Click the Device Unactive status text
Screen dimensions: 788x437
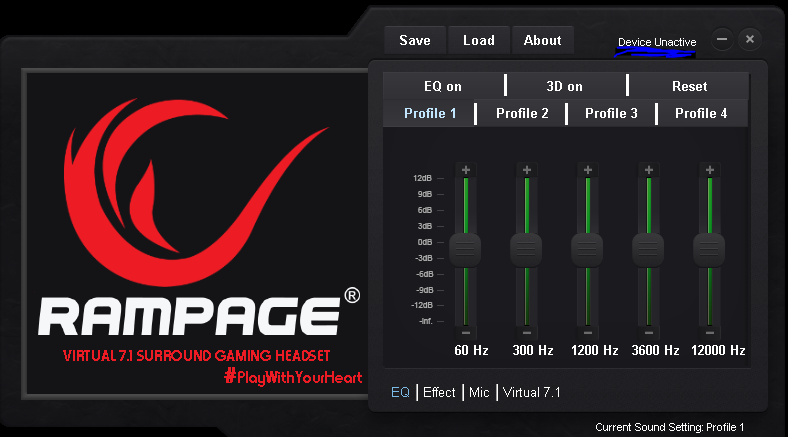pyautogui.click(x=657, y=42)
